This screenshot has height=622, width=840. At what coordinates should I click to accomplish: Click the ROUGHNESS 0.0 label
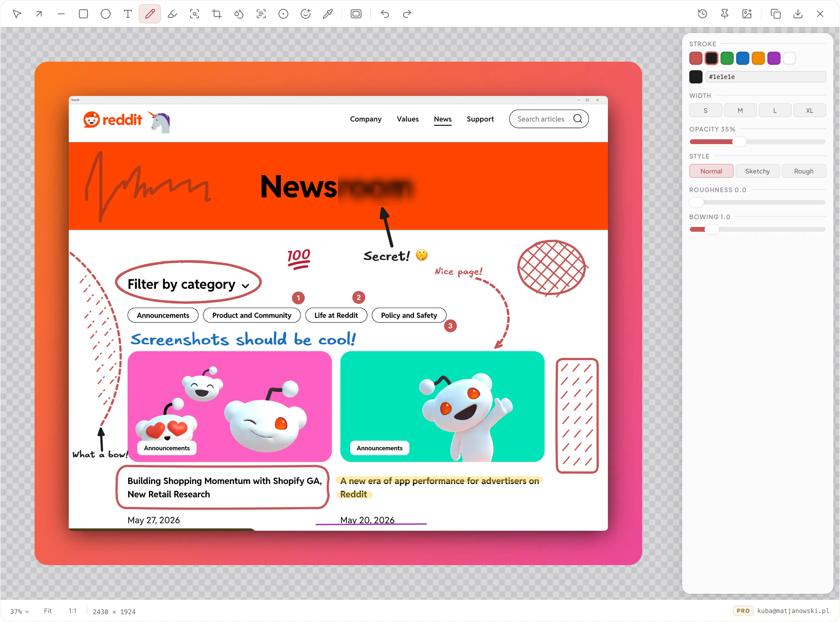(718, 190)
